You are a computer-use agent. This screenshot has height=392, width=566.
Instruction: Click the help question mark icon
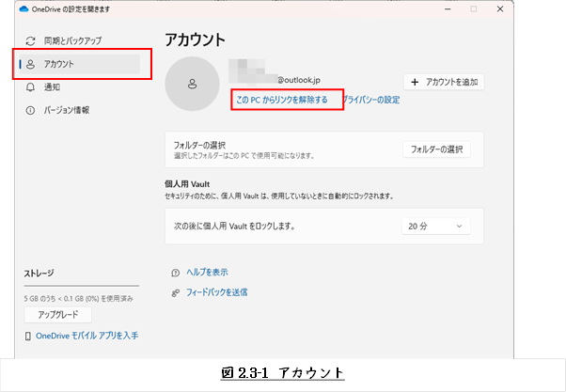pos(176,273)
